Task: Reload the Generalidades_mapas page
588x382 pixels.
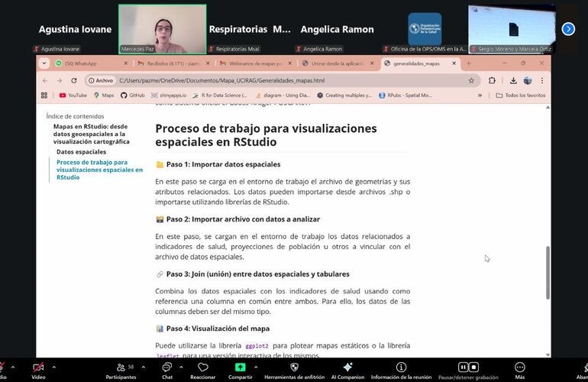Action: pyautogui.click(x=74, y=80)
